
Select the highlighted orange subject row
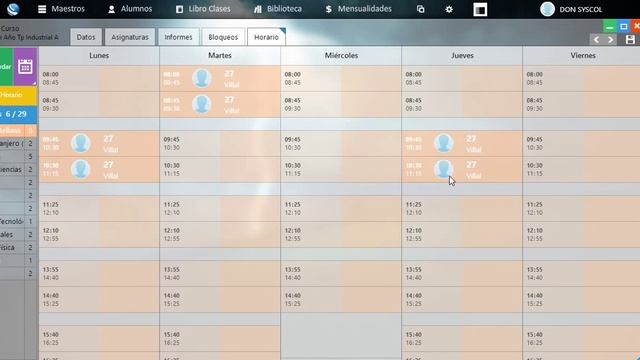point(18,131)
